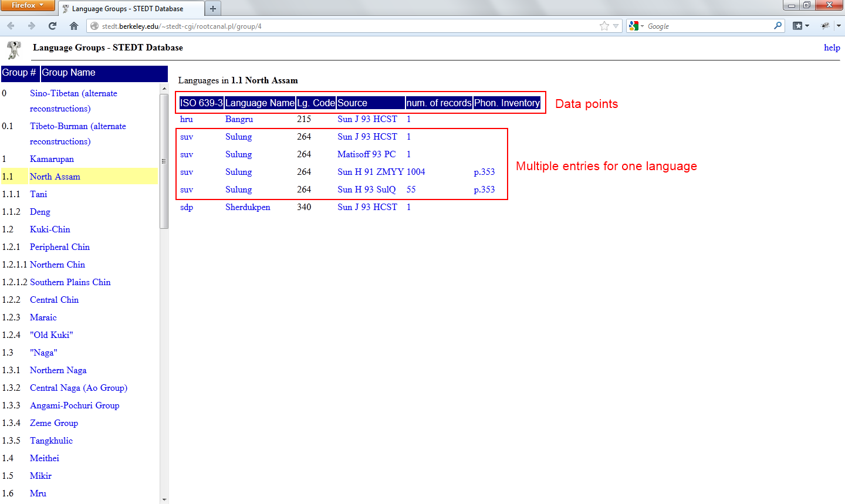Select the Tani group in sidebar
This screenshot has height=504, width=845.
click(39, 194)
